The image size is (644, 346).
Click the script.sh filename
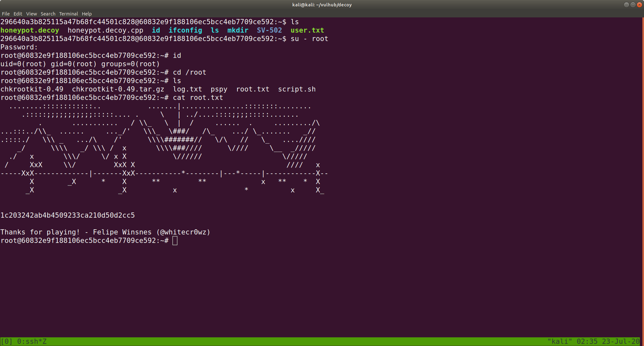pyautogui.click(x=297, y=89)
